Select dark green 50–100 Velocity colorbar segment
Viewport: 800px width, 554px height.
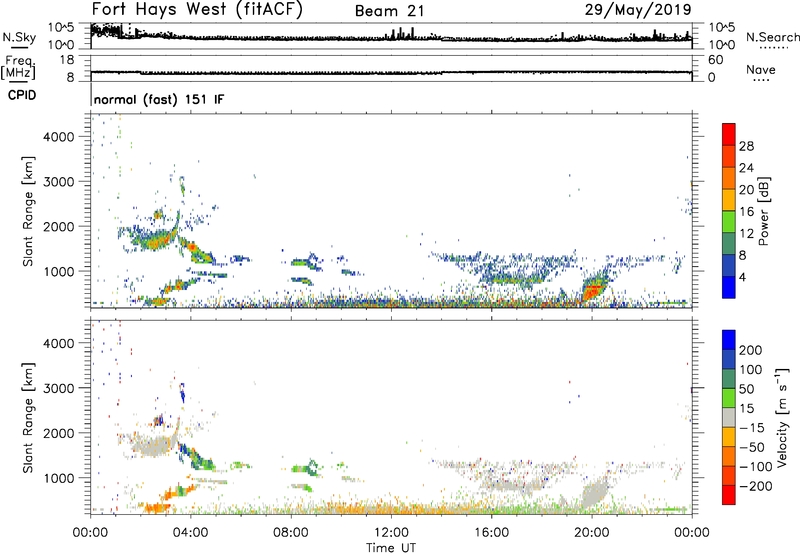pos(729,379)
